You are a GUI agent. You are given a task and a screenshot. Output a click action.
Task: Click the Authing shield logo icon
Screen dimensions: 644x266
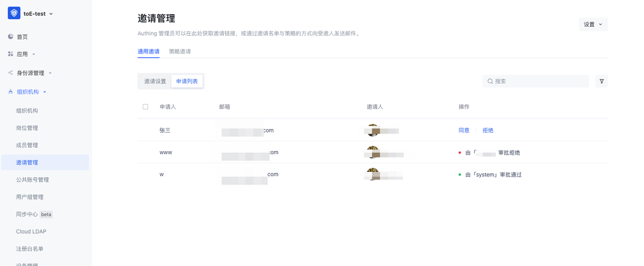tap(14, 13)
